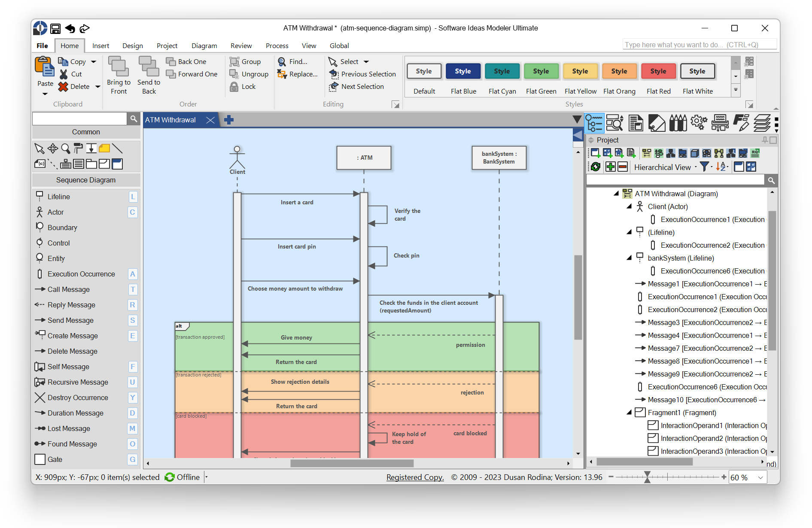The image size is (812, 528).
Task: Add a new diagram tab with plus
Action: point(229,120)
